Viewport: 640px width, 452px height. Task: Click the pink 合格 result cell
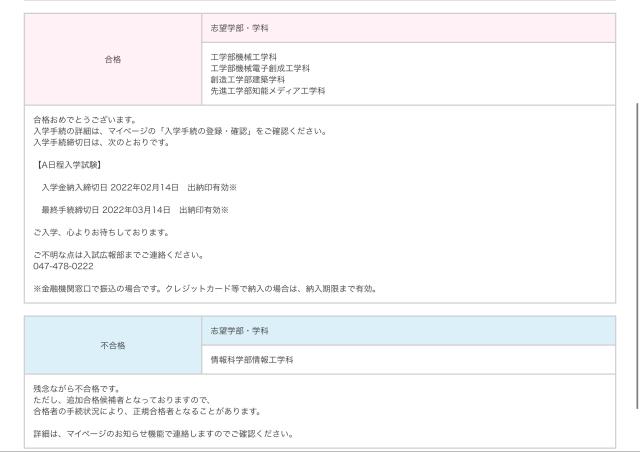coord(112,59)
